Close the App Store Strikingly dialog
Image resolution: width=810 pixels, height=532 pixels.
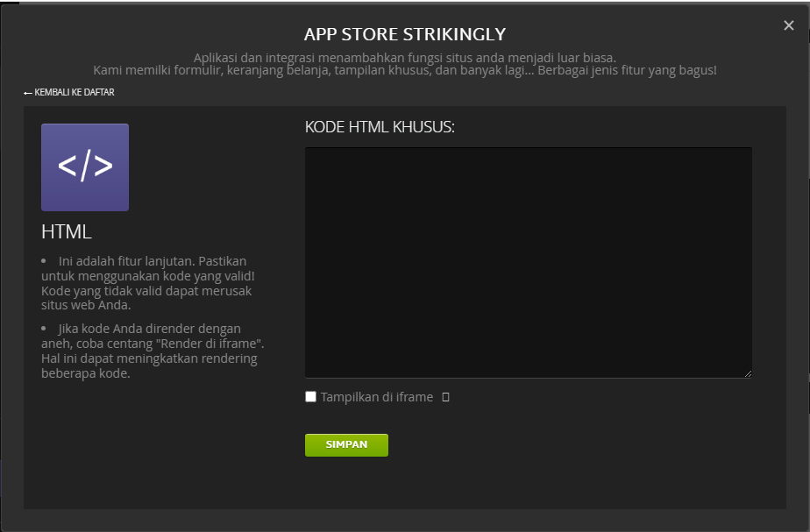788,25
